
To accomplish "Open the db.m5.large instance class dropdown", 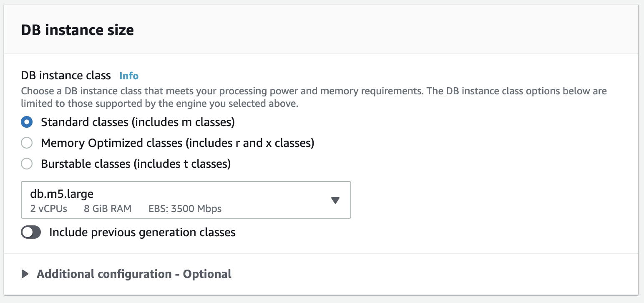I will 186,200.
